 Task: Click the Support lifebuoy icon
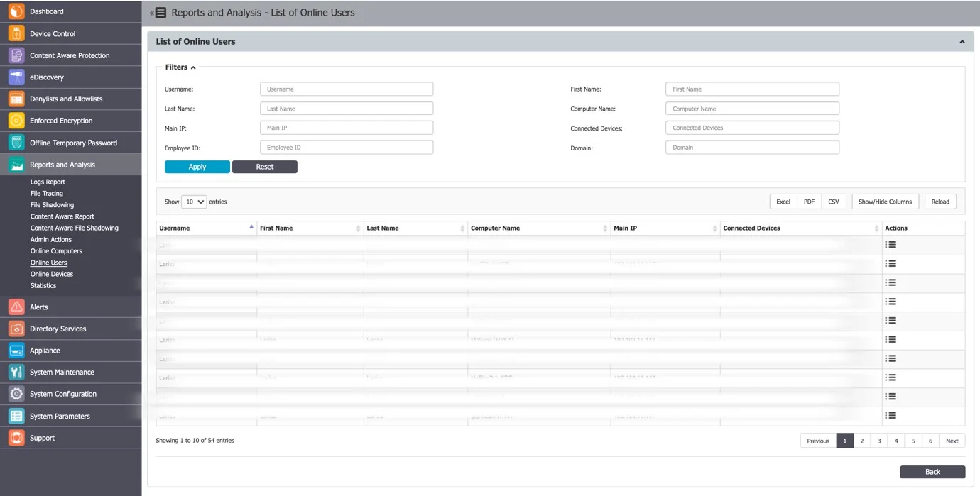tap(16, 438)
